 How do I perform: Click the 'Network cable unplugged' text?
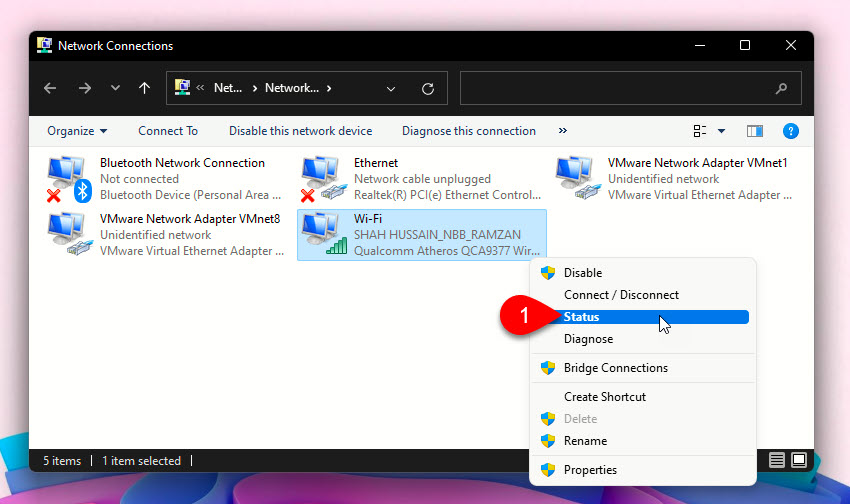coord(422,179)
